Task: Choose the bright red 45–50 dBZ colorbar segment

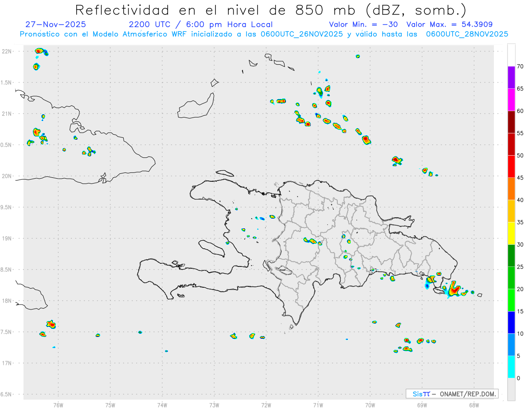Action: [511, 167]
